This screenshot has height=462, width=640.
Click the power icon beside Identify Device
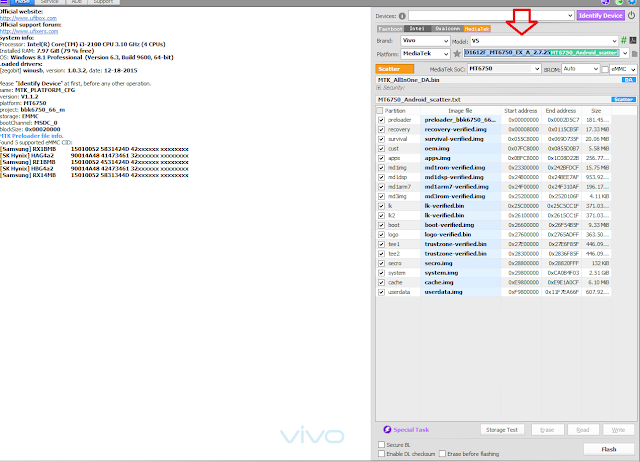(x=631, y=16)
